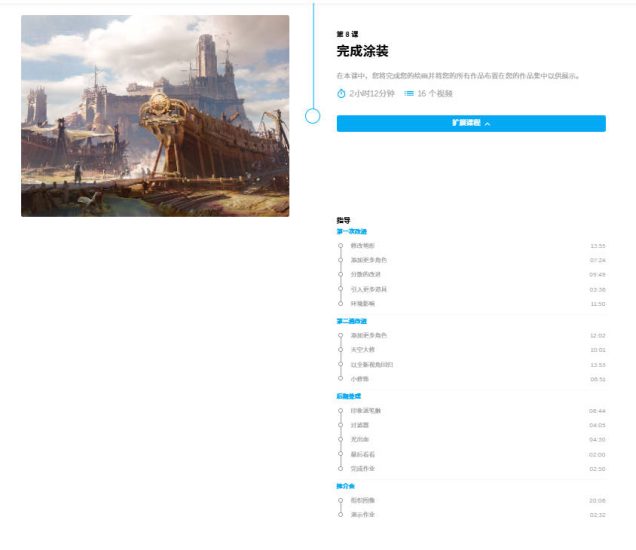Screen dimensions: 636x550
Task: Click the circle marker beside 完成作业
Action: pyautogui.click(x=340, y=468)
